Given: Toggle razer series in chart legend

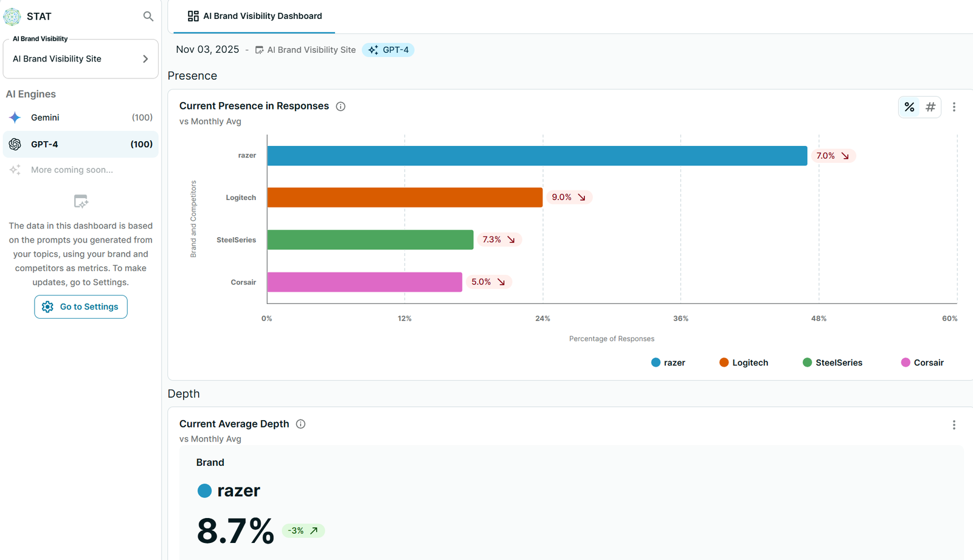Looking at the screenshot, I should pos(668,362).
